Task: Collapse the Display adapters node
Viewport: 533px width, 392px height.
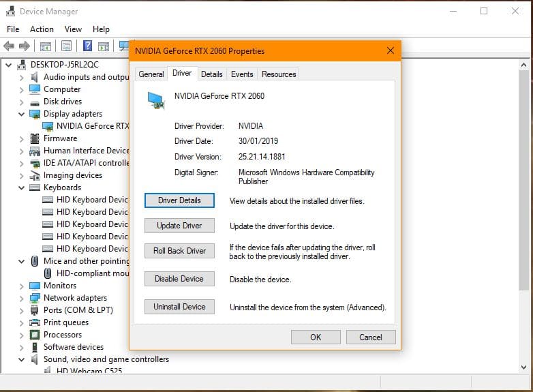Action: (21, 115)
